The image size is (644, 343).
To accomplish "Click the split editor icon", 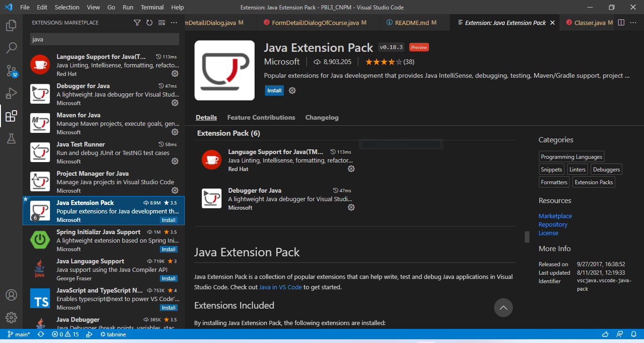I will pos(621,22).
